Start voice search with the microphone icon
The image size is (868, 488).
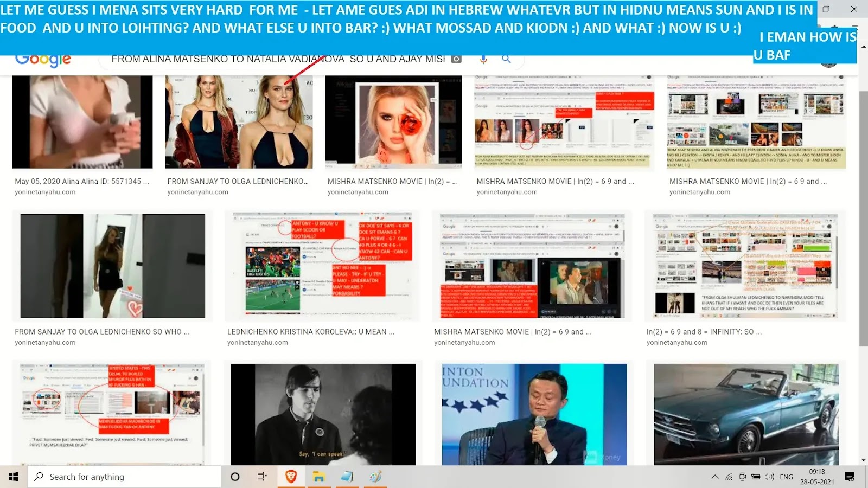point(483,59)
